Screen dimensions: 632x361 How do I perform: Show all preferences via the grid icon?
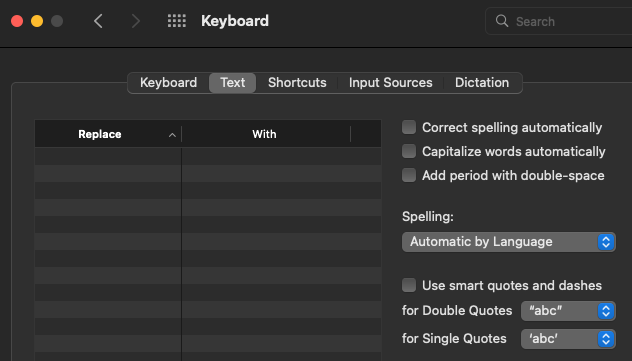[177, 21]
